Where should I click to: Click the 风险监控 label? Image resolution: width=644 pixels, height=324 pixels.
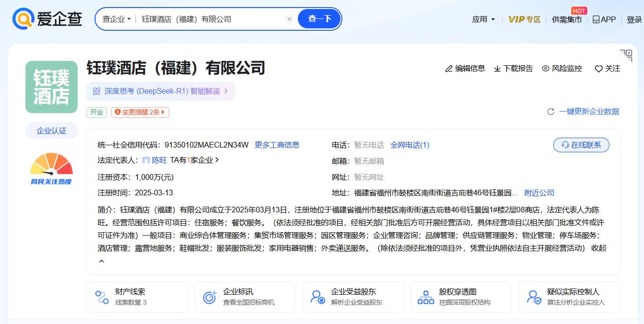coord(567,69)
